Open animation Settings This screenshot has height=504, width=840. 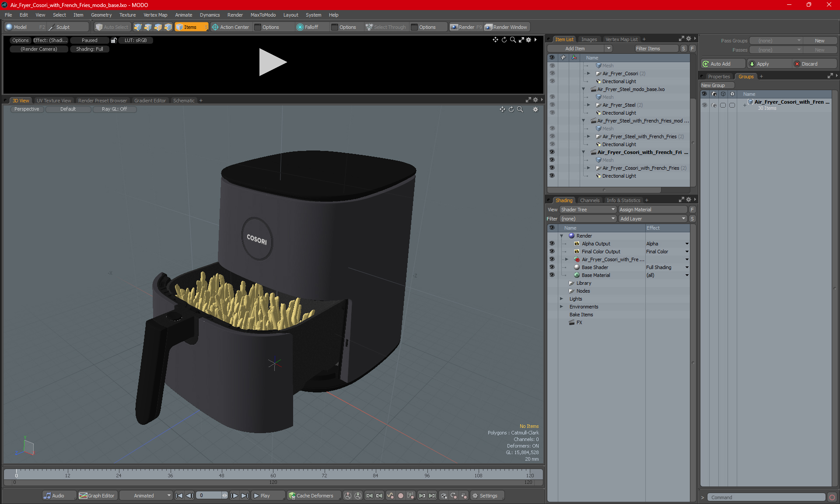(x=487, y=496)
